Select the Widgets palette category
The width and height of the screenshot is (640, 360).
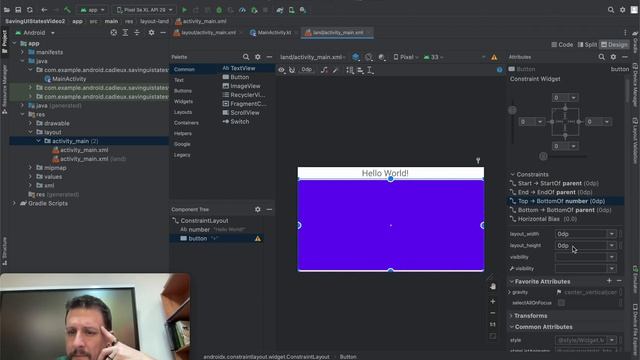coord(183,101)
